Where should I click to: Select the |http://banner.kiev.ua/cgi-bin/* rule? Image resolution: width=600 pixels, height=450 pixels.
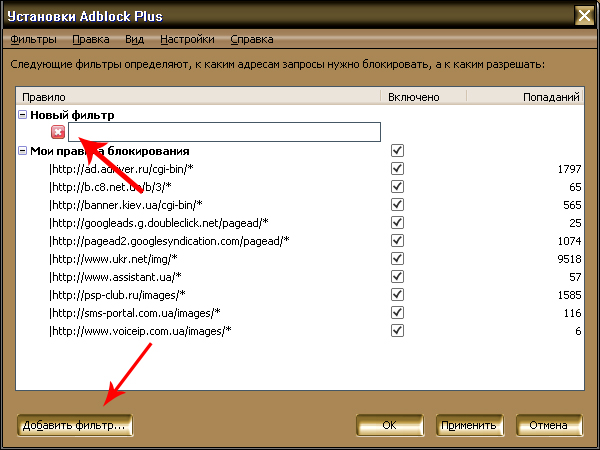pos(126,205)
